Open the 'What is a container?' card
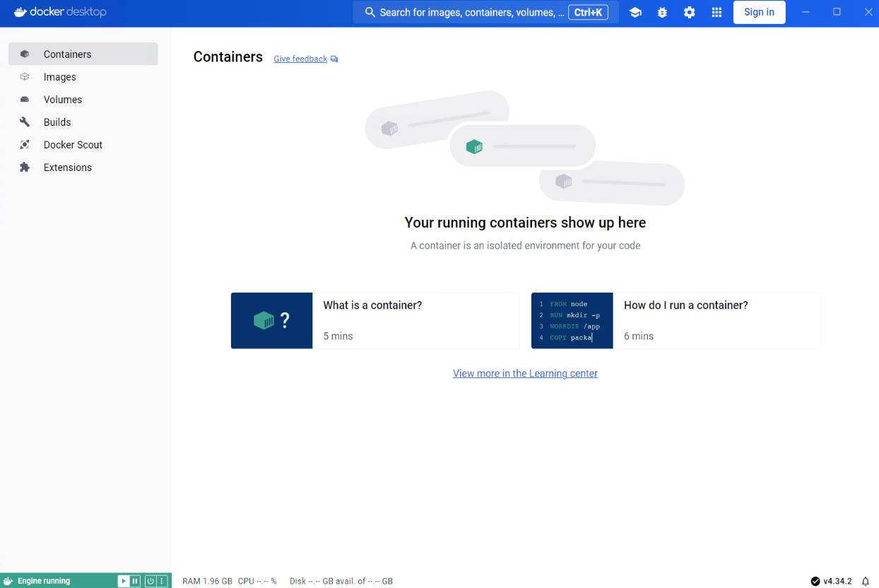Viewport: 879px width, 588px height. tap(375, 320)
